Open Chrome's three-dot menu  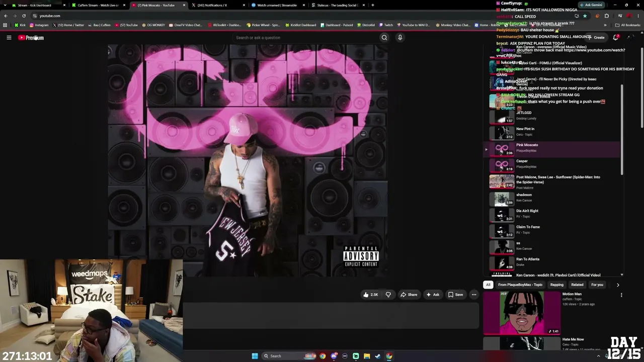638,16
